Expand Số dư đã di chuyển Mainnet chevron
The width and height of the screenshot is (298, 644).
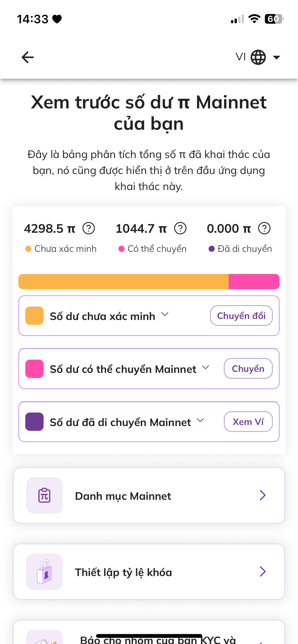pos(200,420)
